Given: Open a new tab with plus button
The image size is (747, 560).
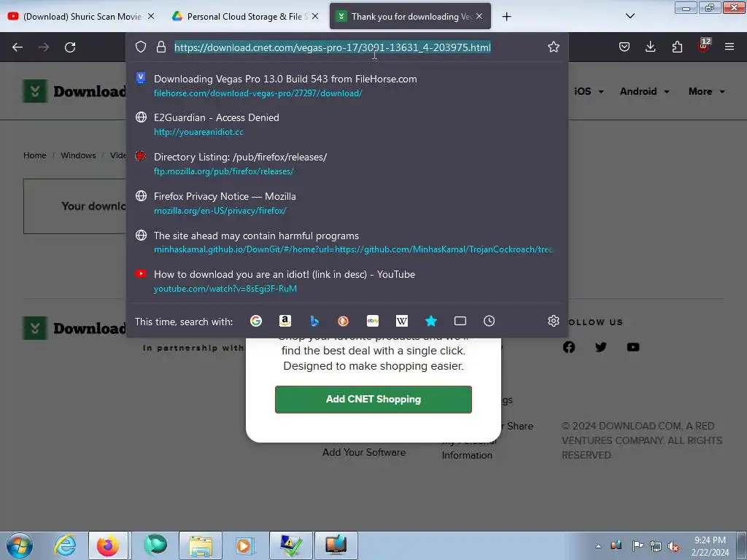Looking at the screenshot, I should [506, 17].
